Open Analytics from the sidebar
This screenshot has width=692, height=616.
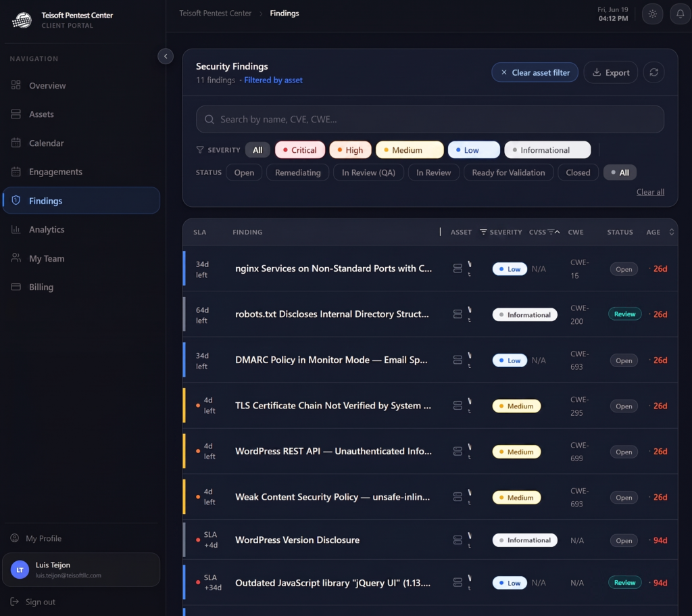click(x=81, y=230)
